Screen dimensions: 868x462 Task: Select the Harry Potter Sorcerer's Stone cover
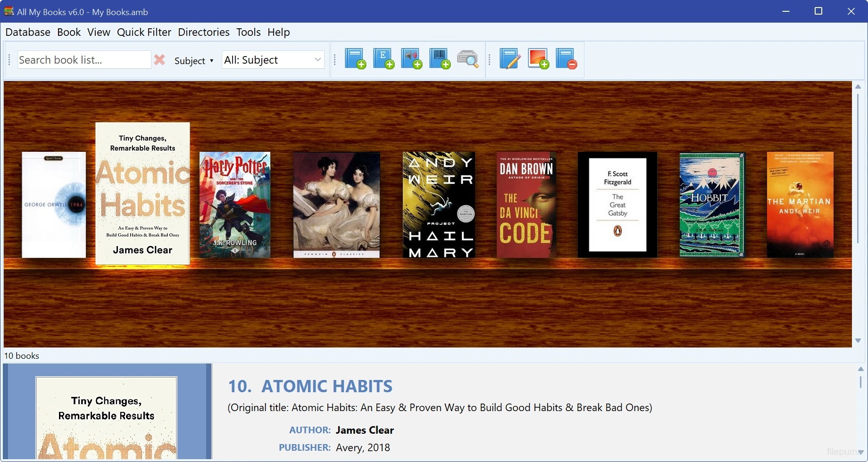(x=235, y=205)
